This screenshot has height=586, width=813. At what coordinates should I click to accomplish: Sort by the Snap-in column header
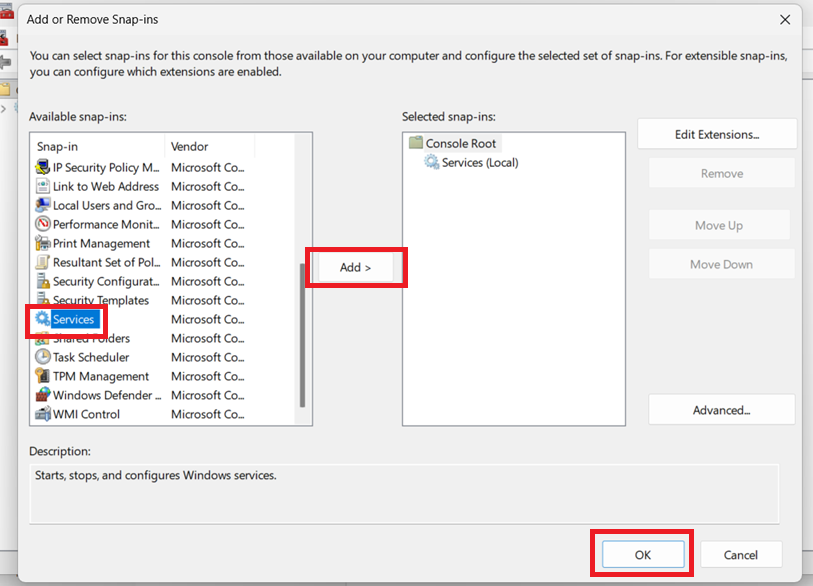point(97,147)
